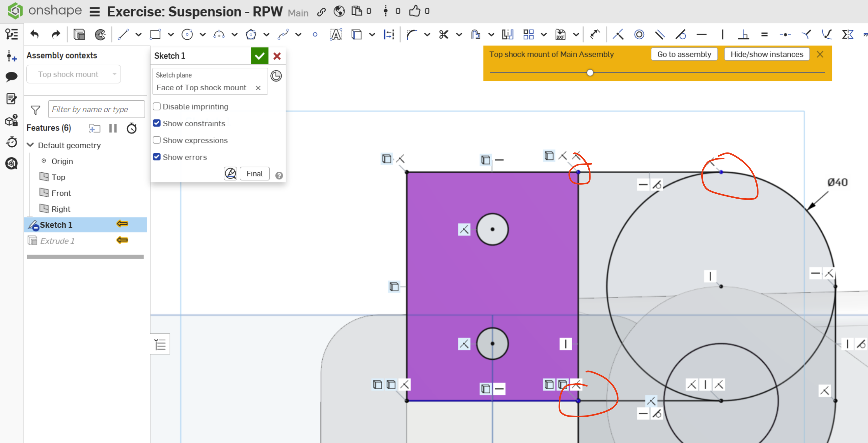Screen dimensions: 868x443
Task: Select Sketch 1 in feature list
Action: pos(56,225)
